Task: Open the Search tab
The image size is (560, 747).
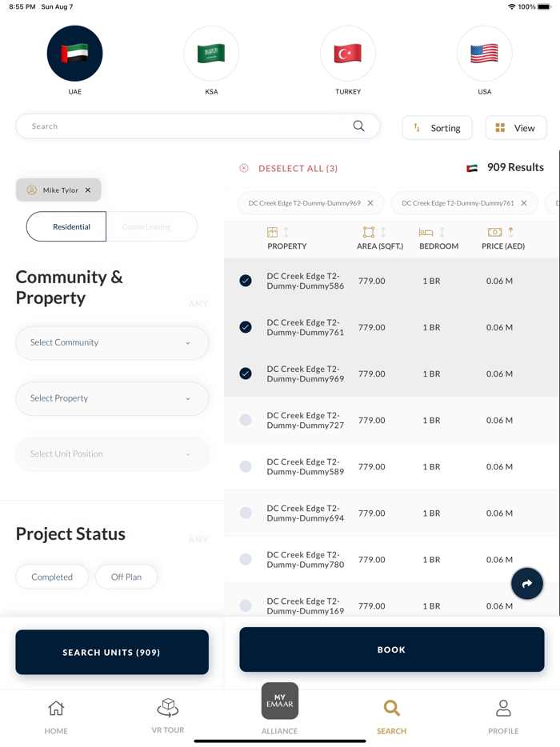Action: [x=391, y=717]
